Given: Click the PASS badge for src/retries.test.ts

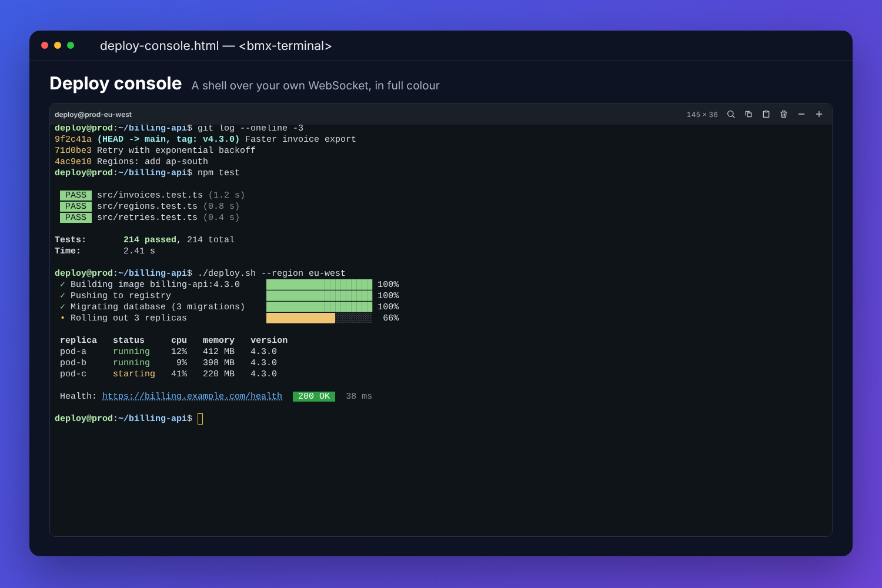Looking at the screenshot, I should click(x=76, y=218).
